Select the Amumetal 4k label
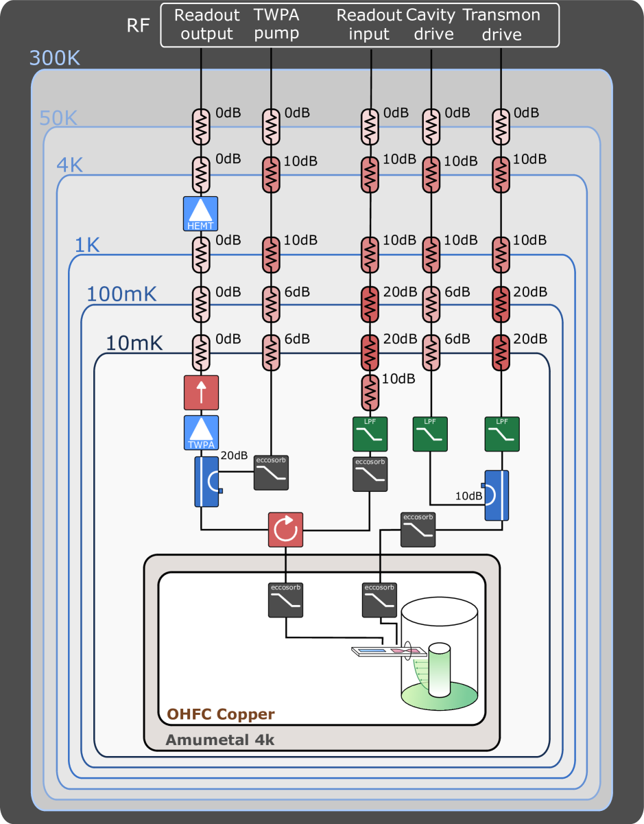This screenshot has width=644, height=824. pos(220,740)
